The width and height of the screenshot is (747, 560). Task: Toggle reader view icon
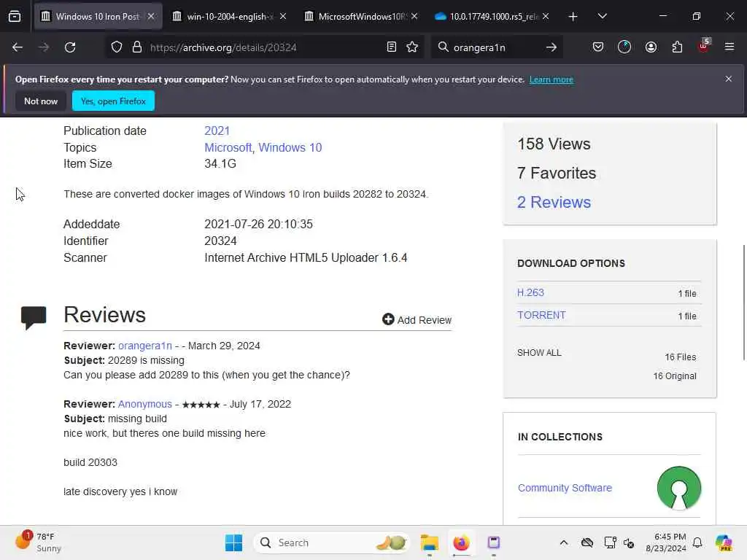point(392,47)
